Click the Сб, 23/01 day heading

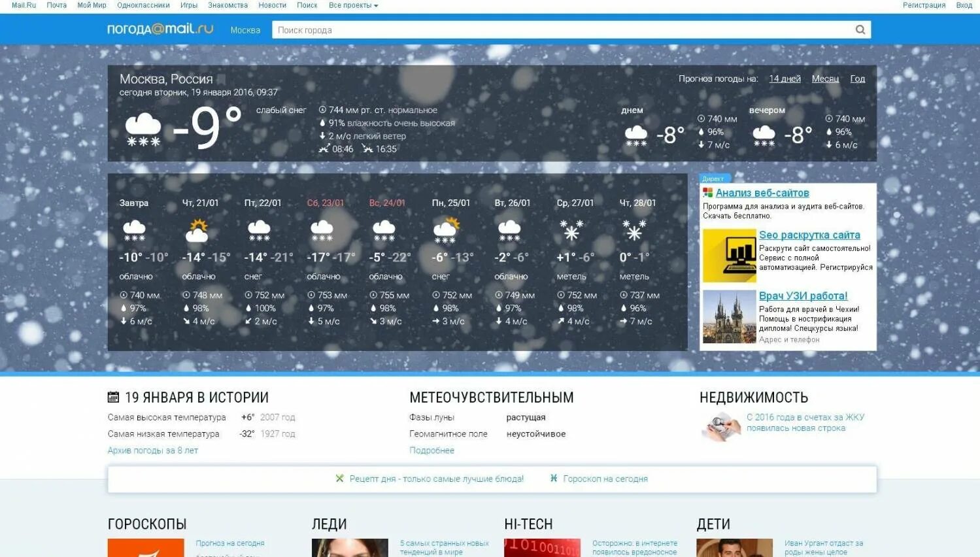[325, 203]
